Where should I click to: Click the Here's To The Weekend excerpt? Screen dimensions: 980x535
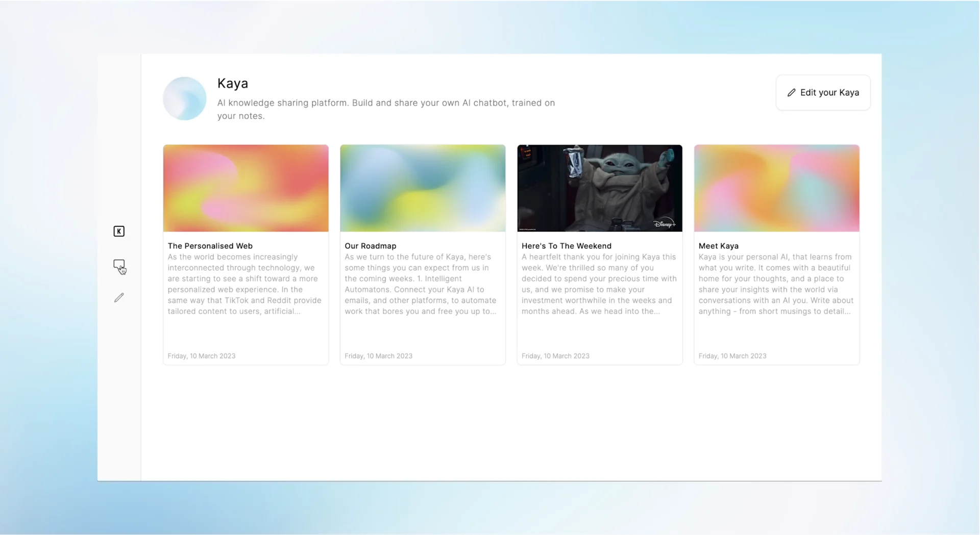tap(599, 284)
